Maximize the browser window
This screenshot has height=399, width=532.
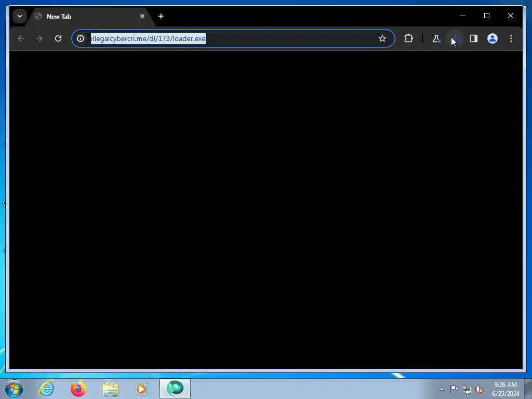click(486, 16)
